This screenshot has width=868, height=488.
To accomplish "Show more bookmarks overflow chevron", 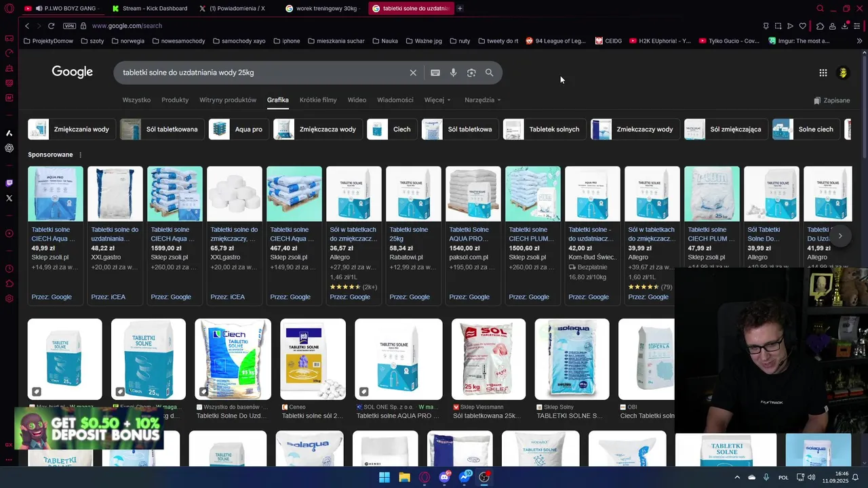I will click(859, 41).
